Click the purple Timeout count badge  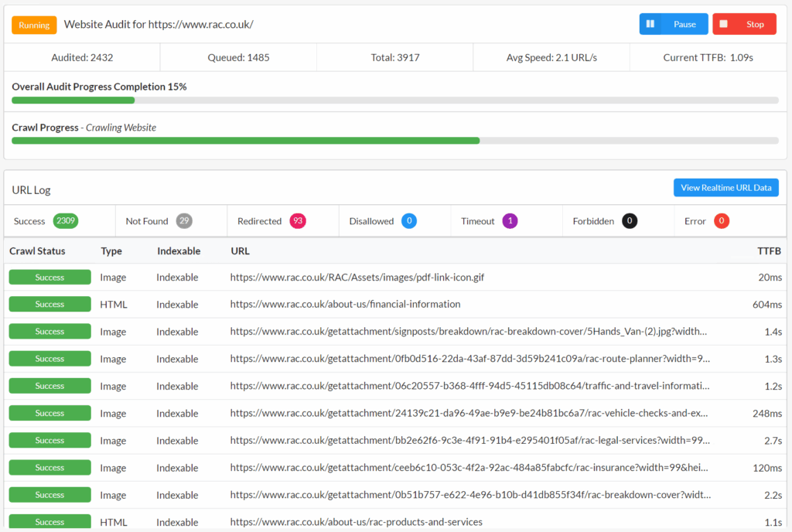pos(510,221)
